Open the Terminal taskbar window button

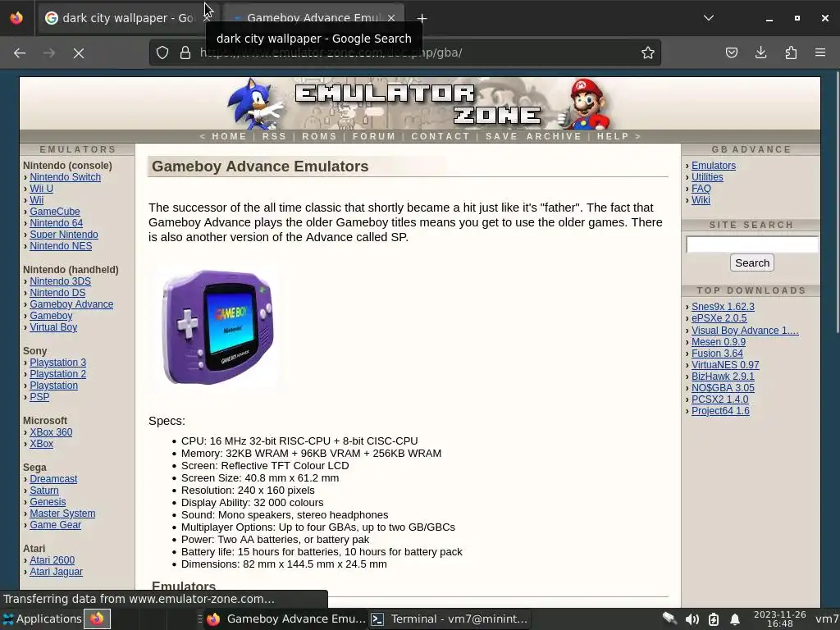pos(450,619)
